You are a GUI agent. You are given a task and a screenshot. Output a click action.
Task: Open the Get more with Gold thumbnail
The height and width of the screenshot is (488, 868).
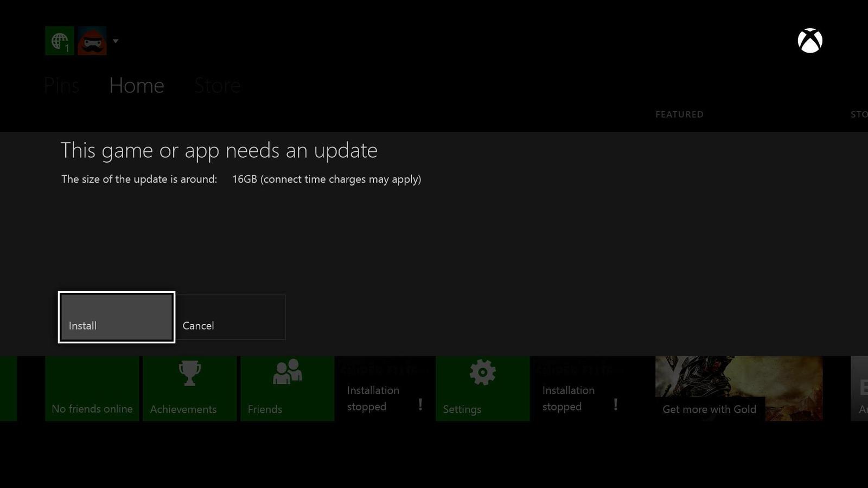coord(738,388)
